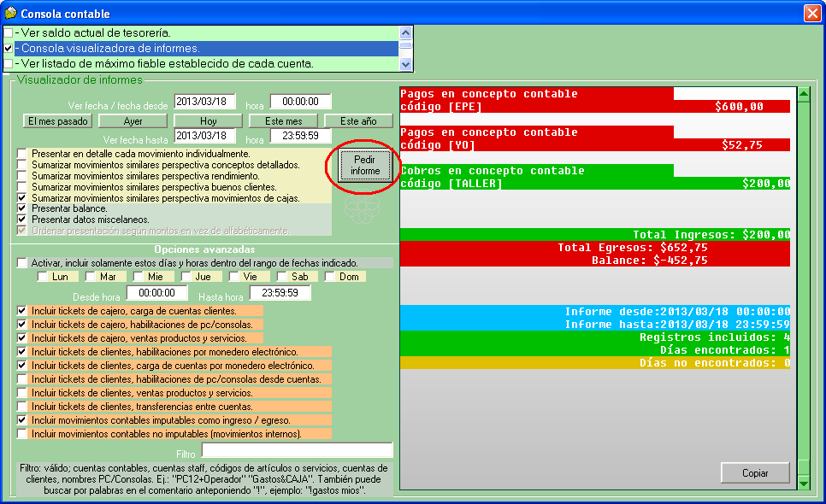826x504 pixels.
Task: Click the 'Total Egresos: $652,75' line
Action: 595,247
